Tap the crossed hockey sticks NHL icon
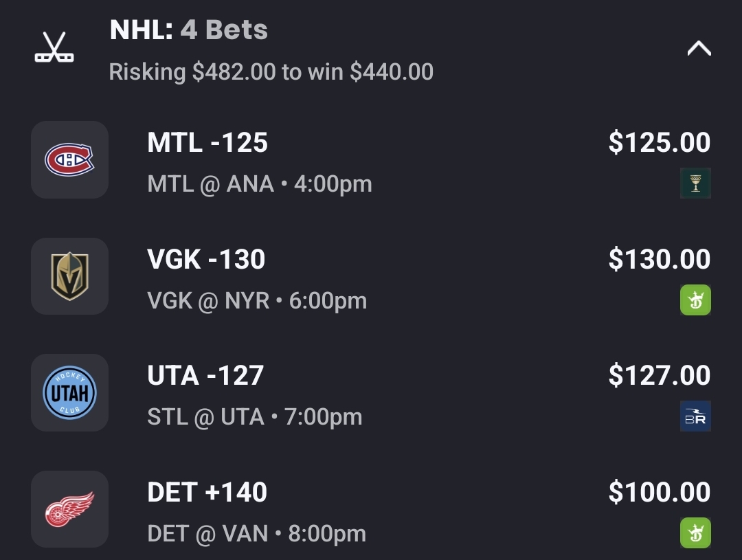 (54, 48)
